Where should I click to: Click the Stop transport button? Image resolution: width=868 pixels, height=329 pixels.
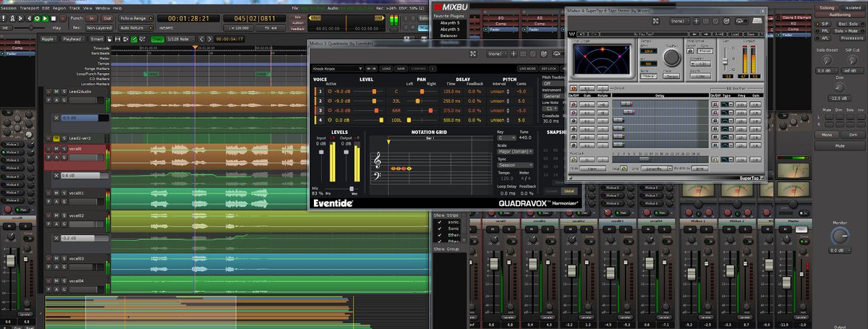pos(53,18)
